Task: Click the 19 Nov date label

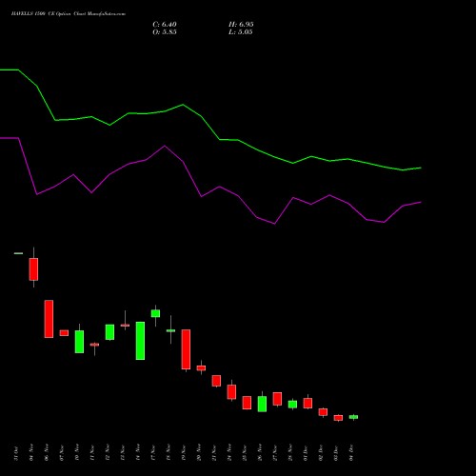Action: (184, 453)
